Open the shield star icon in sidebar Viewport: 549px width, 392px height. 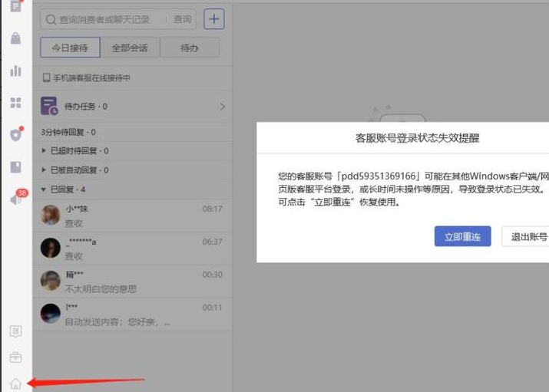(x=16, y=134)
